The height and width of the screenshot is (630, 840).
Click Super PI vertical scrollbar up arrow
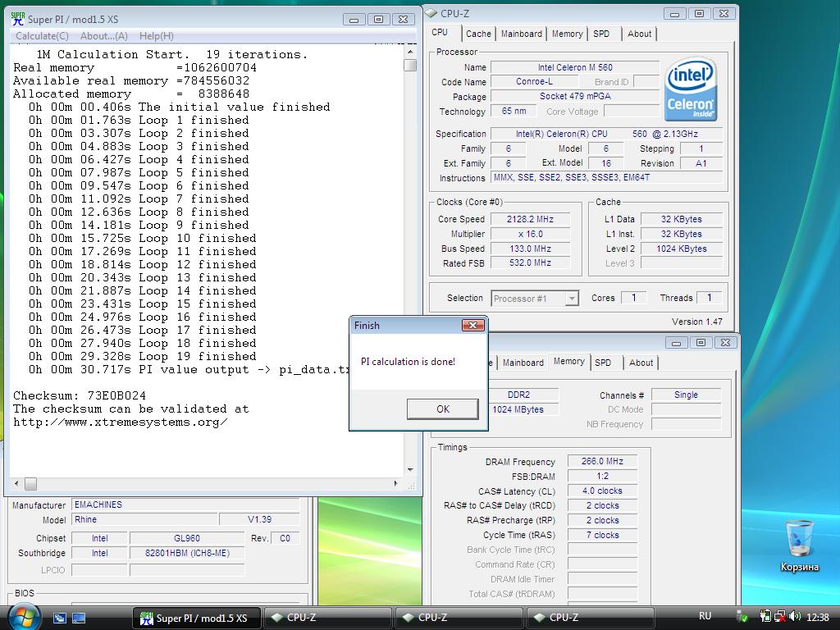410,52
